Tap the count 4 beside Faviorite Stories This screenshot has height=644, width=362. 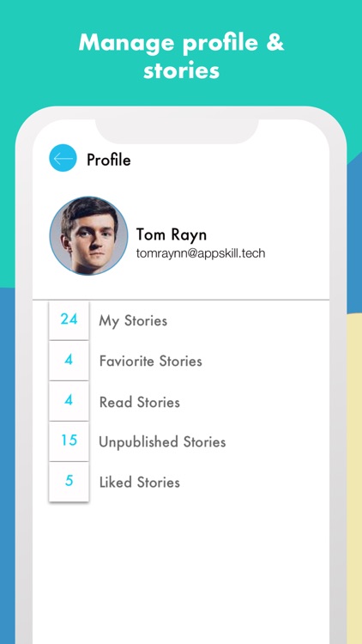pyautogui.click(x=69, y=360)
